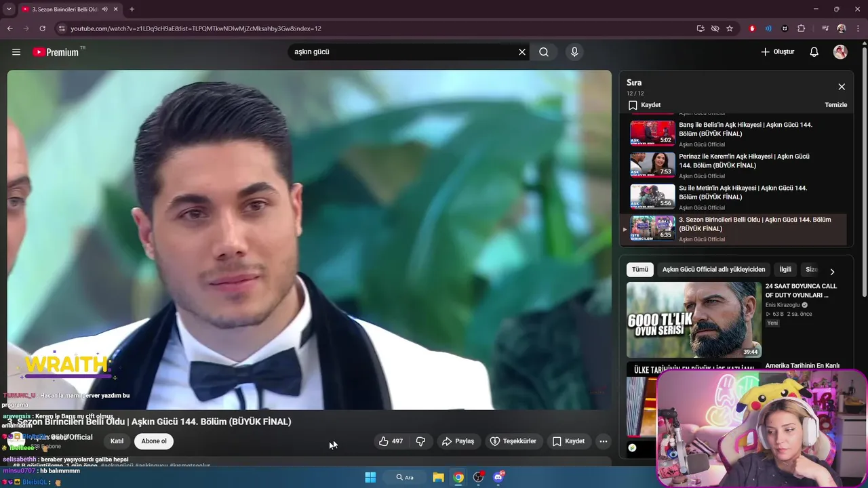Open a new browser tab

click(x=132, y=9)
